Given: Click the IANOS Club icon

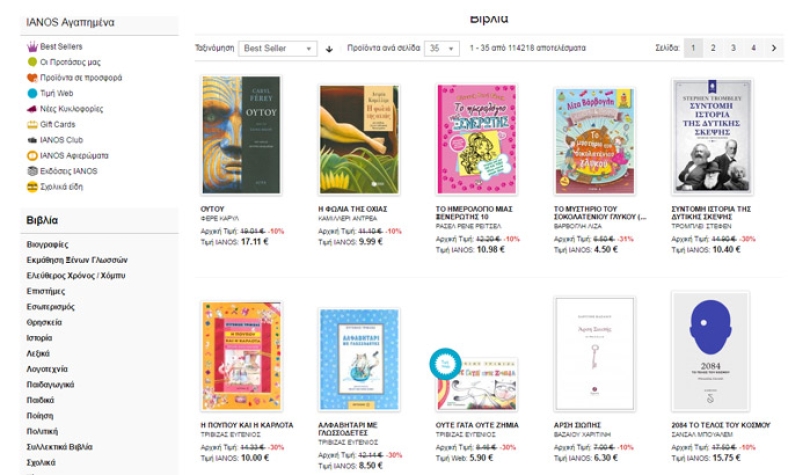Looking at the screenshot, I should pos(32,140).
